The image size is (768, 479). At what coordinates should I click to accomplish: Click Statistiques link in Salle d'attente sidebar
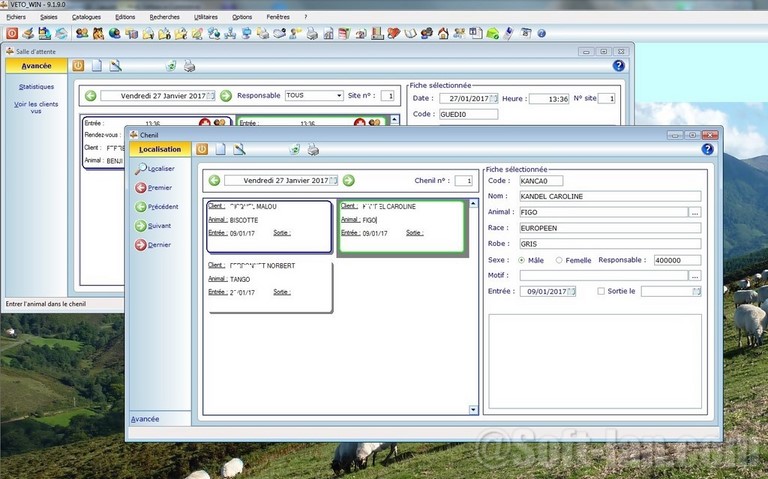click(36, 87)
